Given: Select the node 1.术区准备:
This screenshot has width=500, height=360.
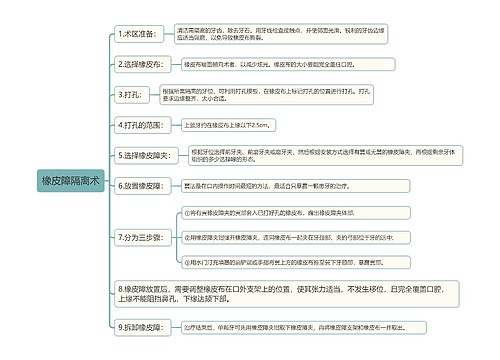Looking at the screenshot, I should click(x=139, y=34).
